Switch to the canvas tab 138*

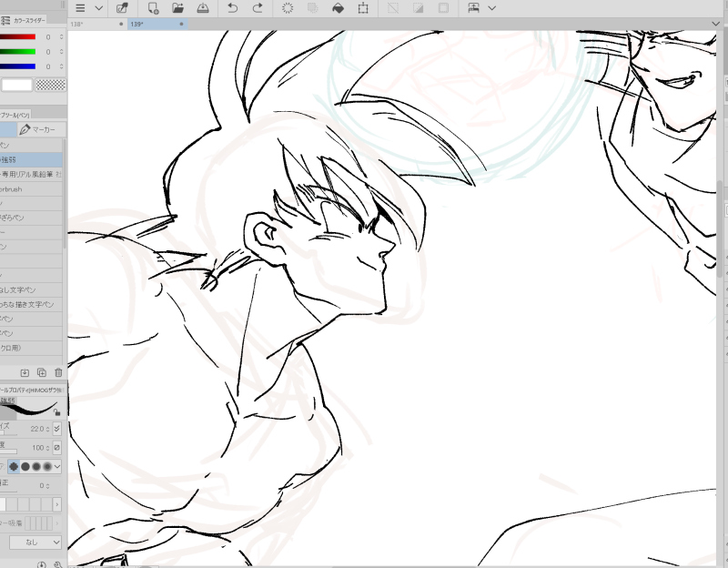pyautogui.click(x=97, y=25)
